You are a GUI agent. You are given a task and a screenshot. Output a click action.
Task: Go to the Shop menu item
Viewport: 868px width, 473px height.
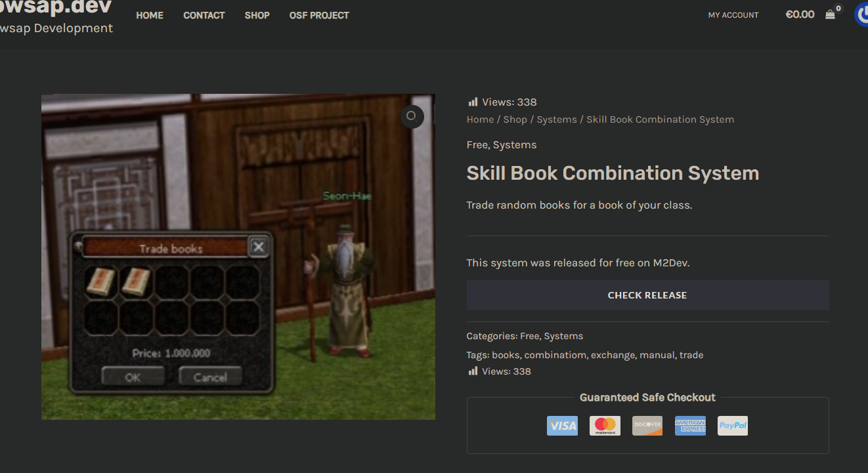pos(257,15)
